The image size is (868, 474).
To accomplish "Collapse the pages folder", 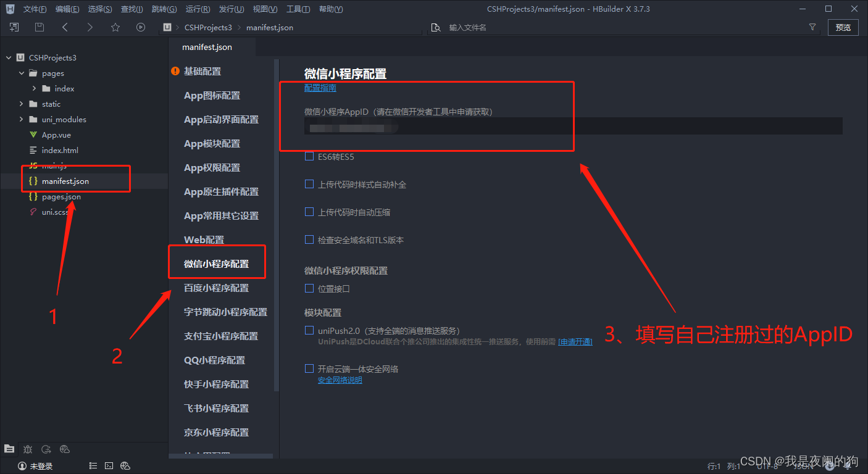I will pos(22,73).
